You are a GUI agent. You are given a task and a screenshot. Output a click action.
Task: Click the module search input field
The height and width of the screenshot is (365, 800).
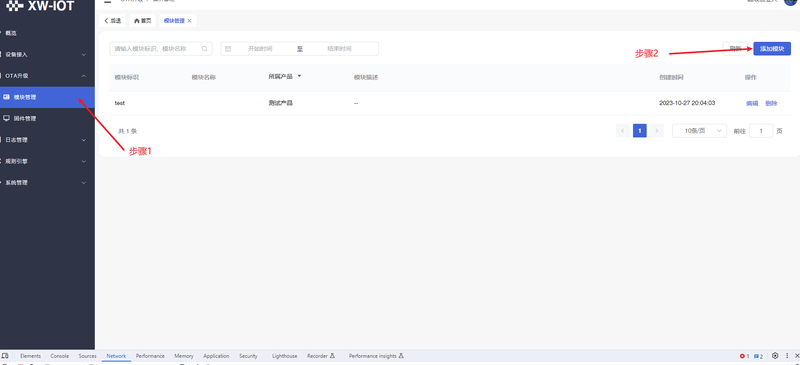point(161,48)
